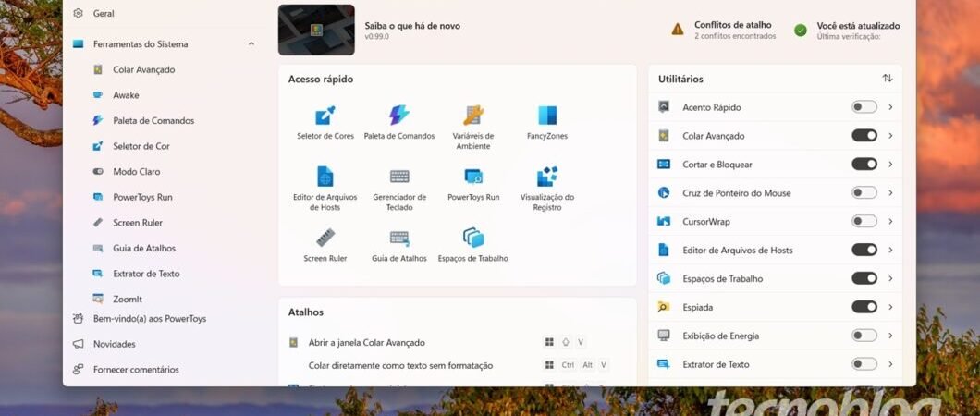Open Colar Avançado settings chevron in utilities
980x416 pixels.
pos(890,136)
